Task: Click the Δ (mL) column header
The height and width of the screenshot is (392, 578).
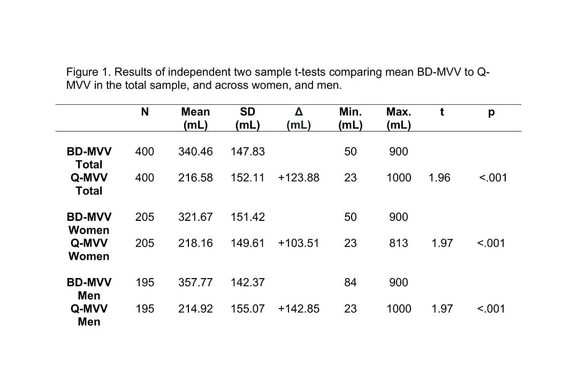Action: pos(299,118)
